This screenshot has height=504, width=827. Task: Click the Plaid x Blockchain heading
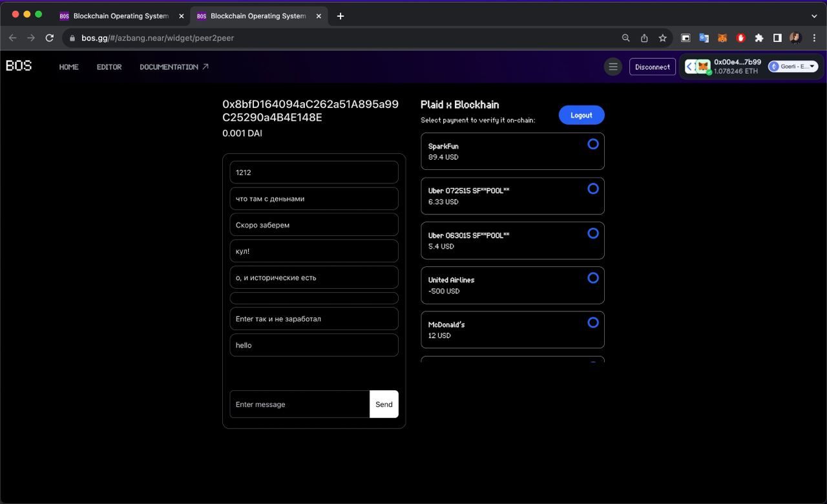coord(460,105)
